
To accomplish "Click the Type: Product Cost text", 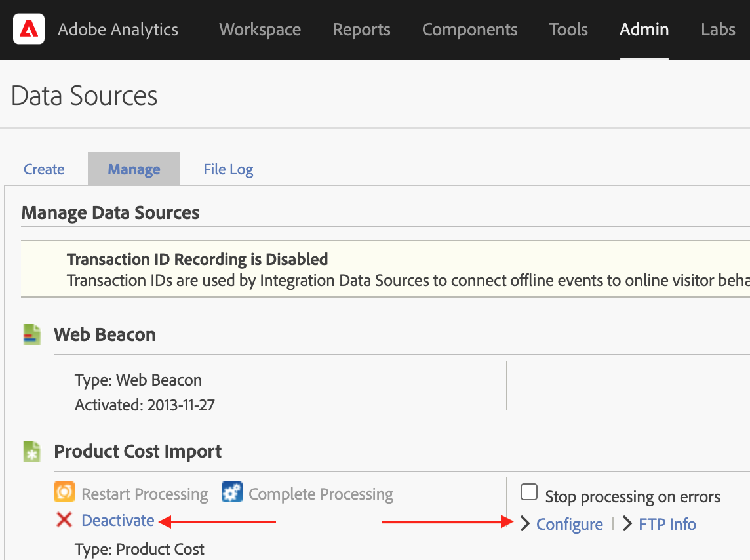I will click(x=139, y=549).
